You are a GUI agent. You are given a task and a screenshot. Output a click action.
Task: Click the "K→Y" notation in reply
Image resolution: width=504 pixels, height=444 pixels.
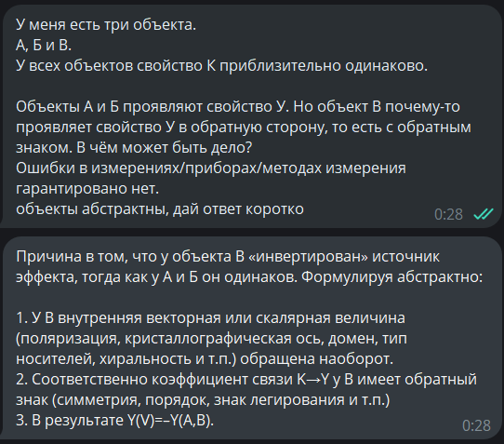click(313, 380)
